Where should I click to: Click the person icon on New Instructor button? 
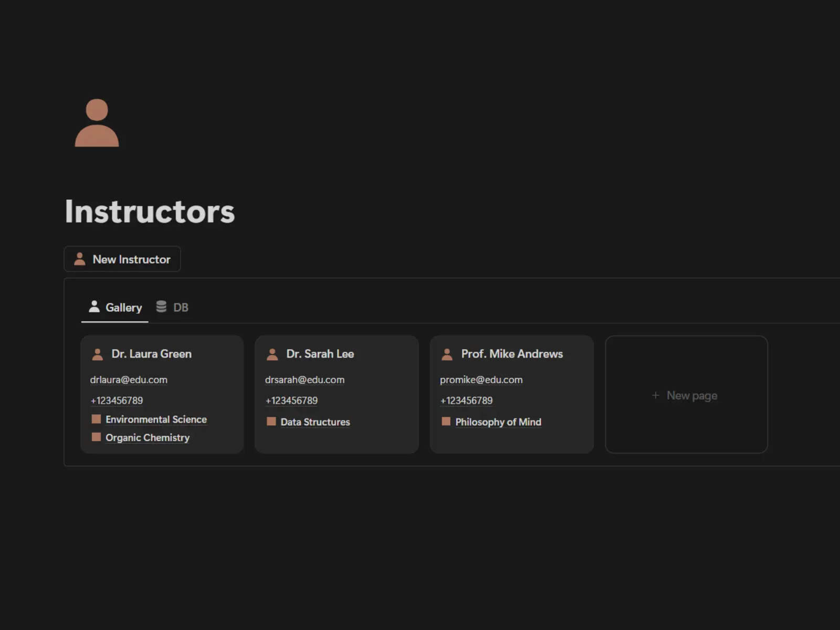coord(80,259)
